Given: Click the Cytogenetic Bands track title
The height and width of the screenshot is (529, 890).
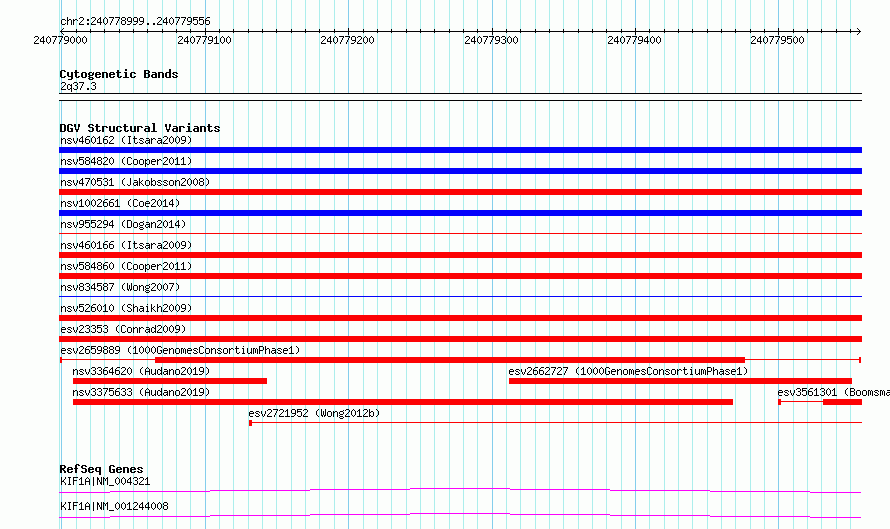Looking at the screenshot, I should pyautogui.click(x=119, y=74).
